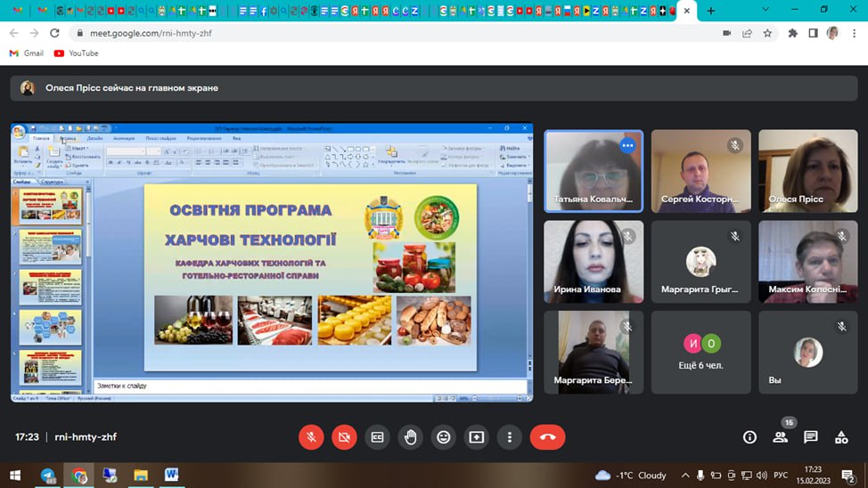Click the Дизайн ribbon tab in shared PowerPoint

click(x=94, y=138)
